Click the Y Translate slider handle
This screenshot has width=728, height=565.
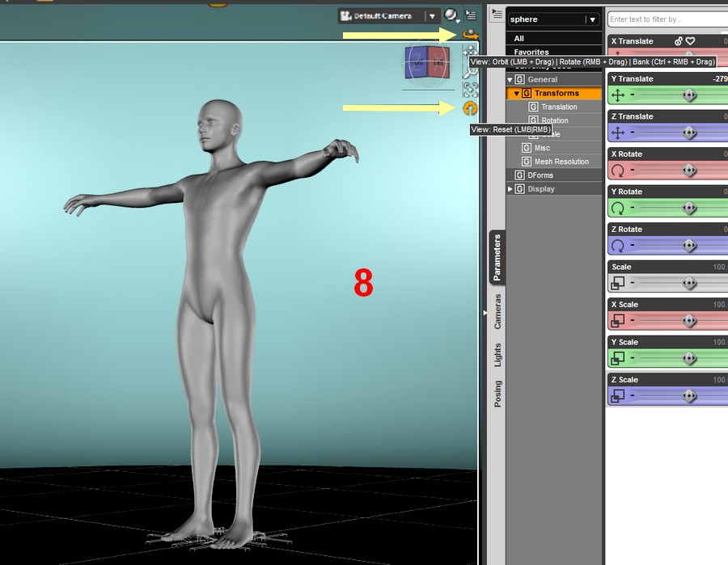pos(689,95)
